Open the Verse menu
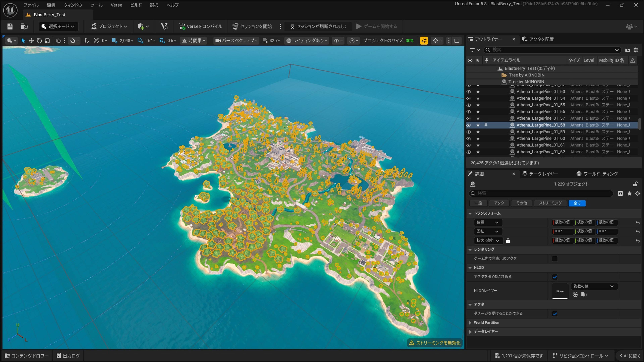 [x=117, y=5]
